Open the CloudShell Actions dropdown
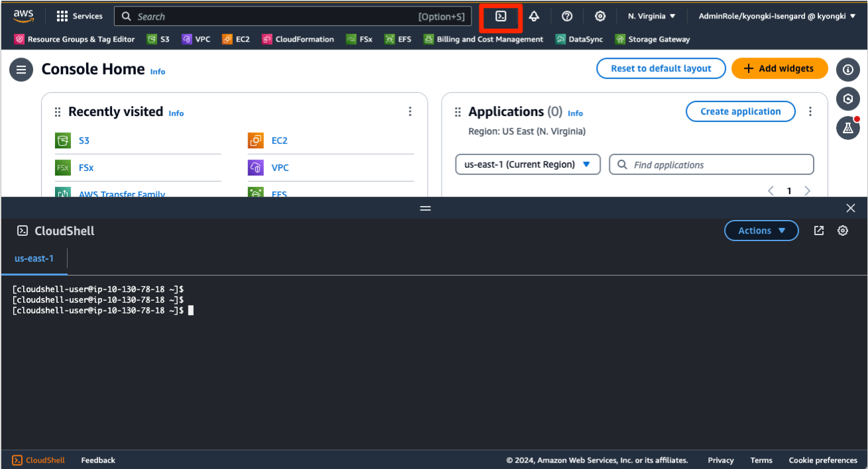This screenshot has height=469, width=868. 761,231
